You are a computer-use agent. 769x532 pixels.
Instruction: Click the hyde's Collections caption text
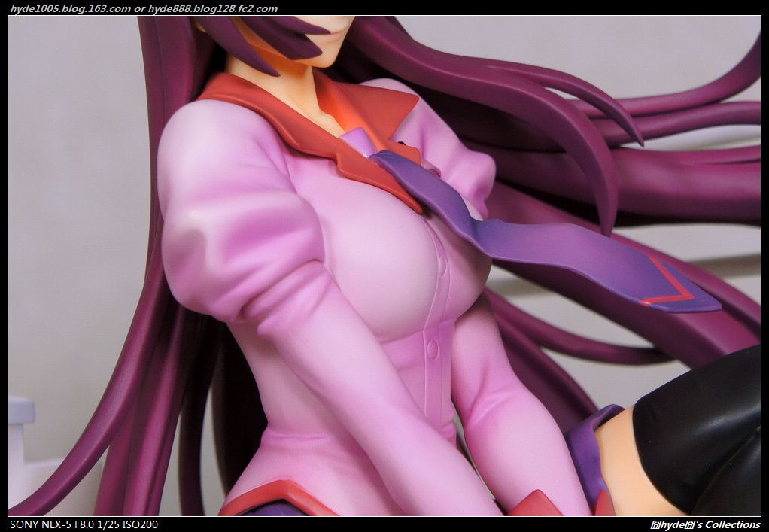coord(705,525)
